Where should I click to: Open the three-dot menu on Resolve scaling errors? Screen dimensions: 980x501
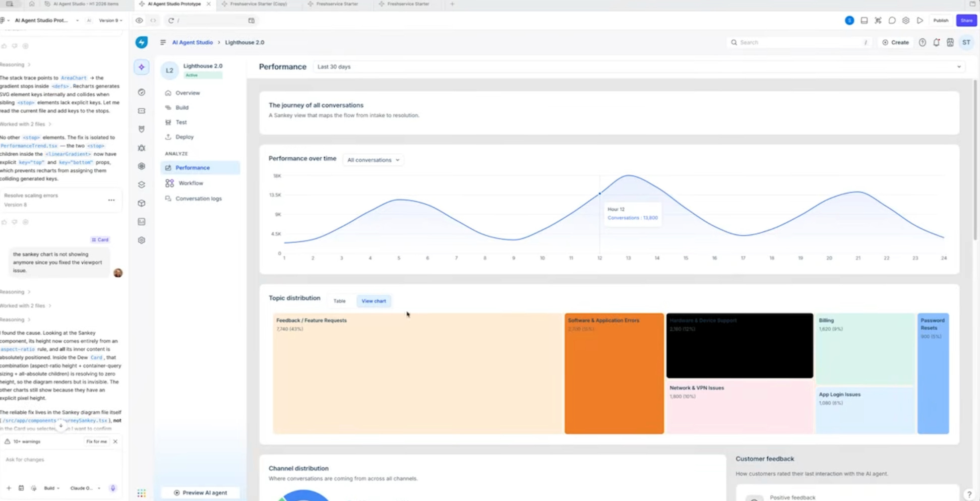pyautogui.click(x=111, y=200)
